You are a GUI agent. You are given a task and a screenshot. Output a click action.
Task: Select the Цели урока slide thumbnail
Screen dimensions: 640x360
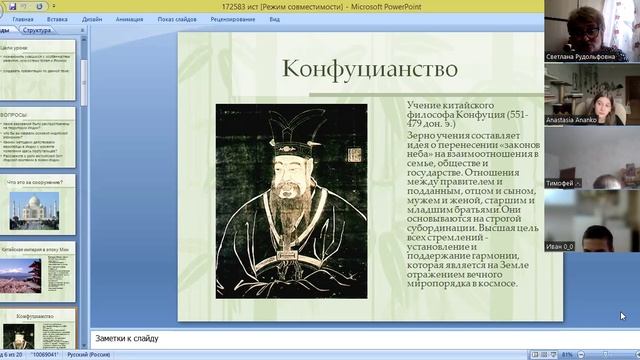[38, 70]
